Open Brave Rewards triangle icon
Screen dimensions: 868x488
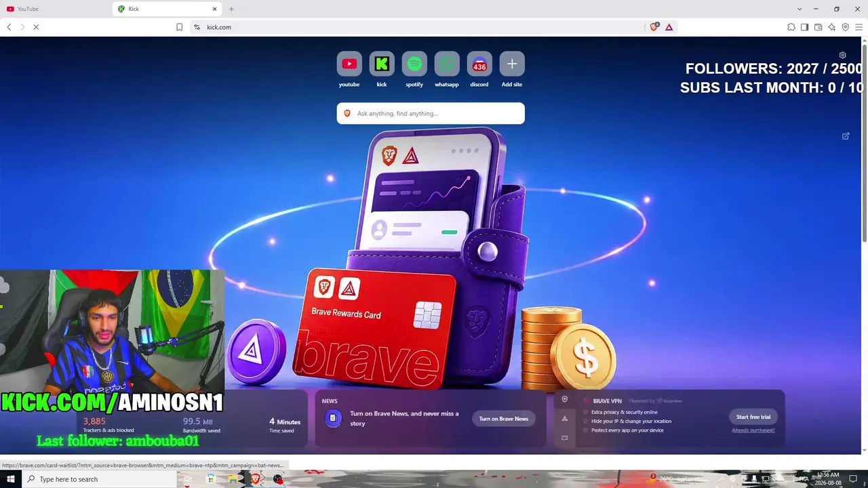coord(669,27)
